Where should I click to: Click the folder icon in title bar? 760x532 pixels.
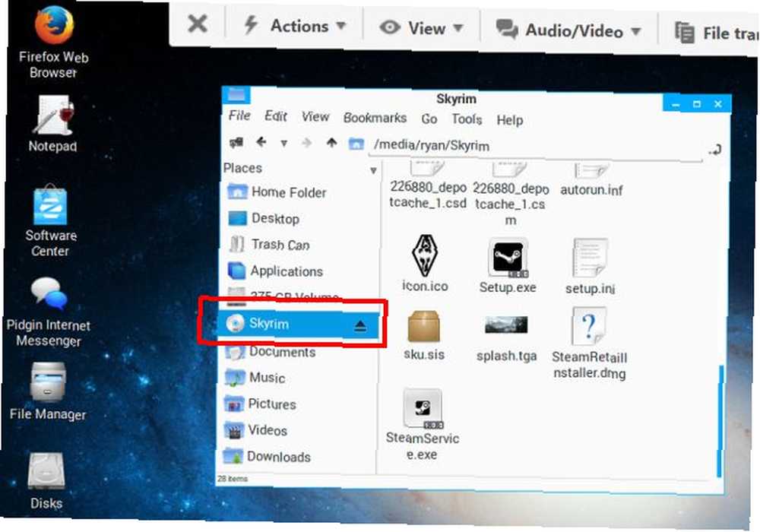tap(236, 94)
